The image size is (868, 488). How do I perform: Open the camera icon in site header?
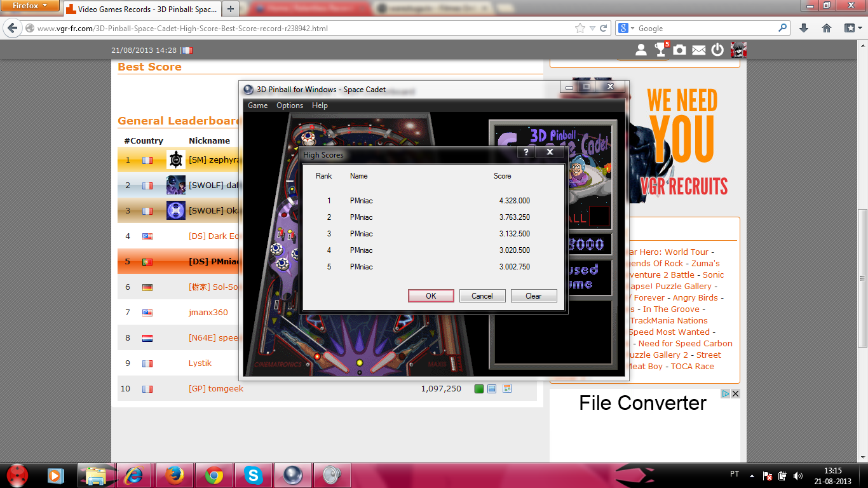tap(680, 50)
